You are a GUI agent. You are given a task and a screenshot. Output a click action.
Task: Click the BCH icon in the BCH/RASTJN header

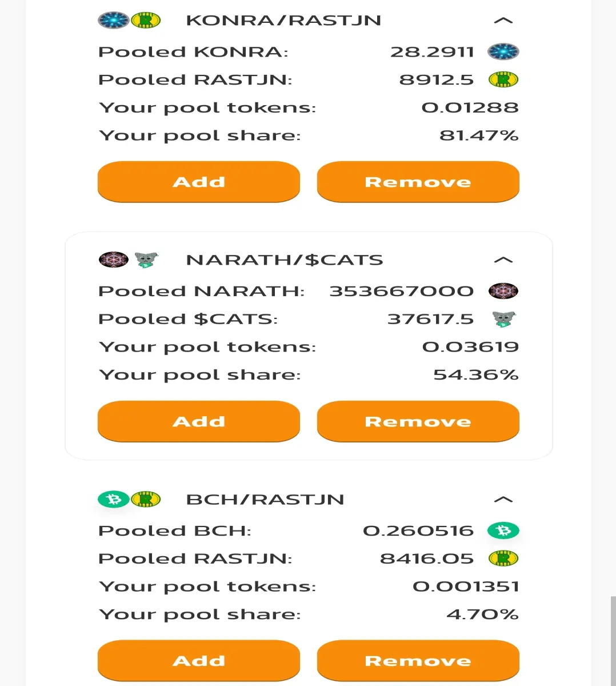pos(114,500)
